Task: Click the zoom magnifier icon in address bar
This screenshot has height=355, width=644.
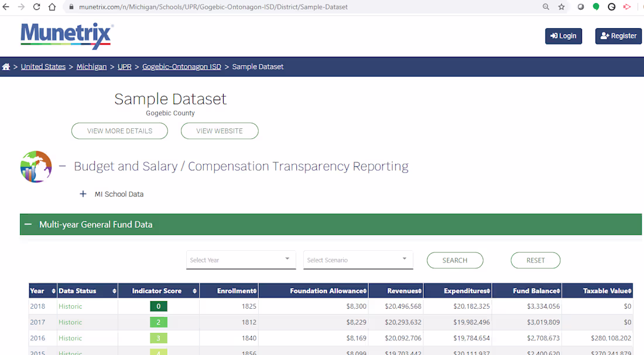Action: 546,6
